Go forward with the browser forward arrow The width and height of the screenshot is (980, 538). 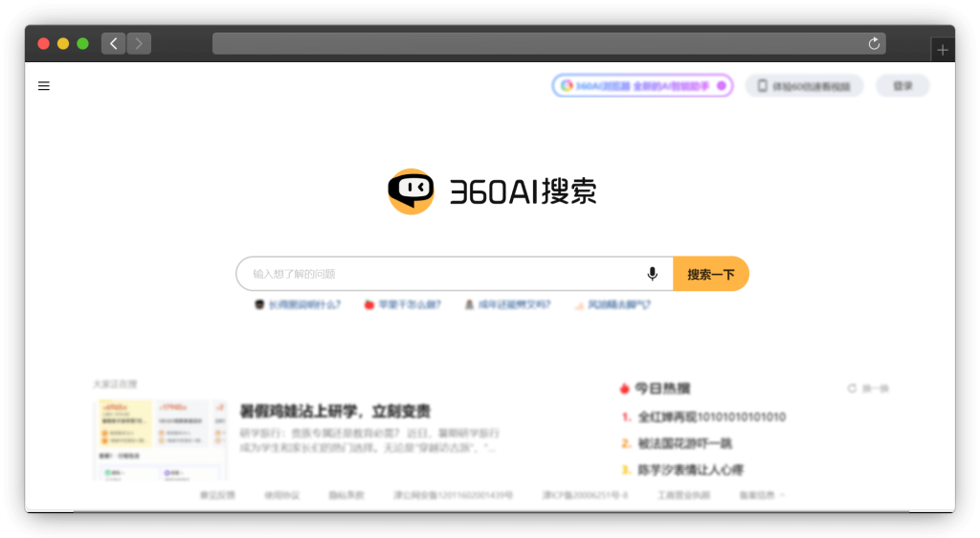[x=139, y=44]
